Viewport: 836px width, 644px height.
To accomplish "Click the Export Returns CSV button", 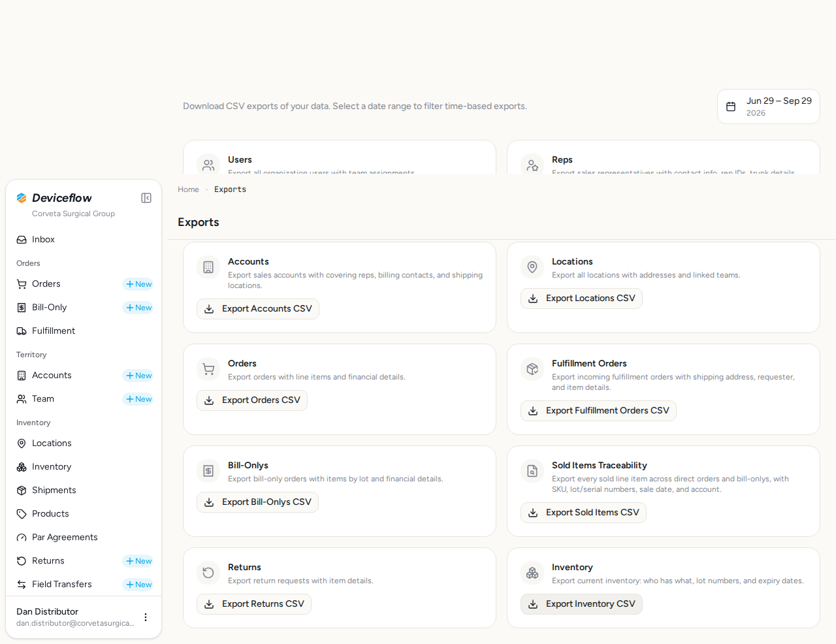I will point(254,604).
